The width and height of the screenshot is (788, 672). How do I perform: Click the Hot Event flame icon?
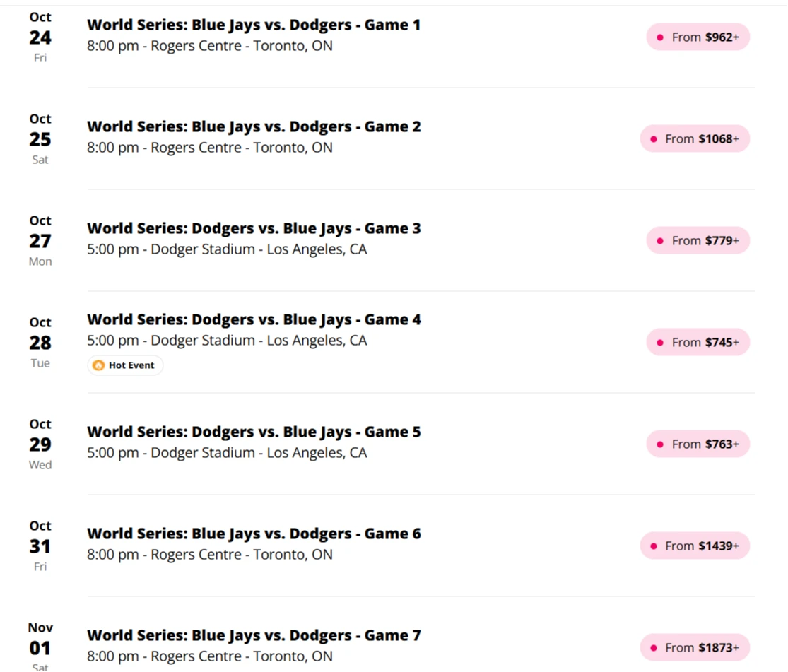tap(99, 365)
